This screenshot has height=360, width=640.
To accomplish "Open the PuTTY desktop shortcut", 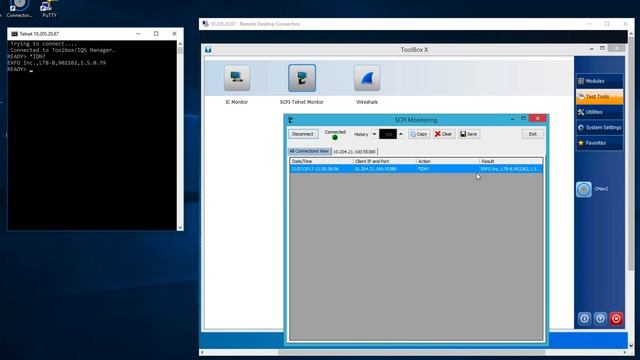I will coord(49,8).
